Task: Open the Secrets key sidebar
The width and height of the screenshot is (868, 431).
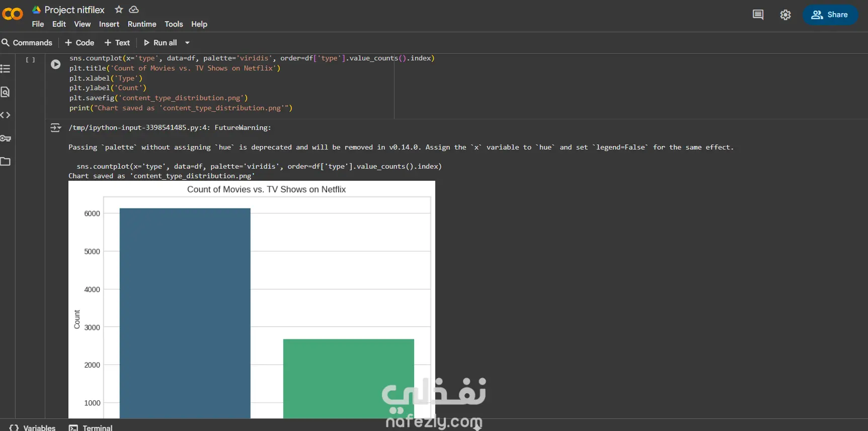Action: click(6, 138)
